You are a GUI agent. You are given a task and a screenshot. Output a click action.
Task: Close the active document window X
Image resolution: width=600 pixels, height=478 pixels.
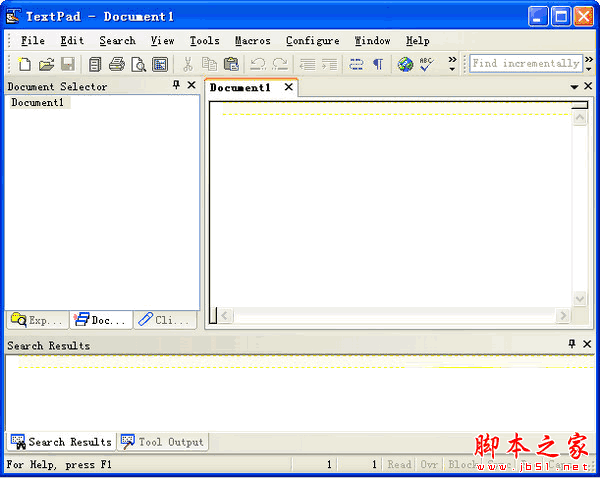click(x=588, y=86)
